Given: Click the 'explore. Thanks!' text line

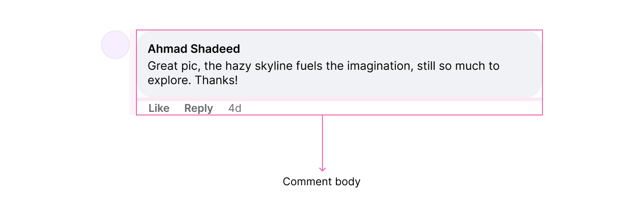Looking at the screenshot, I should click(x=192, y=81).
